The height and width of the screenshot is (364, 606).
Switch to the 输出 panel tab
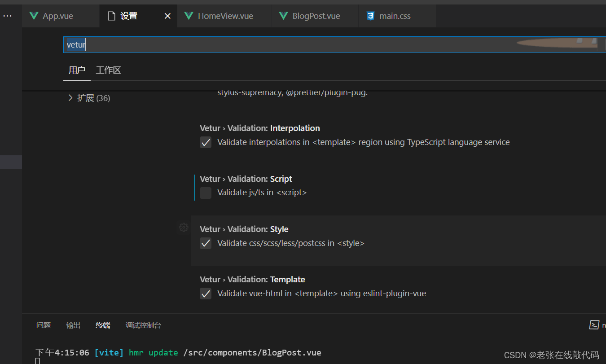pos(73,325)
